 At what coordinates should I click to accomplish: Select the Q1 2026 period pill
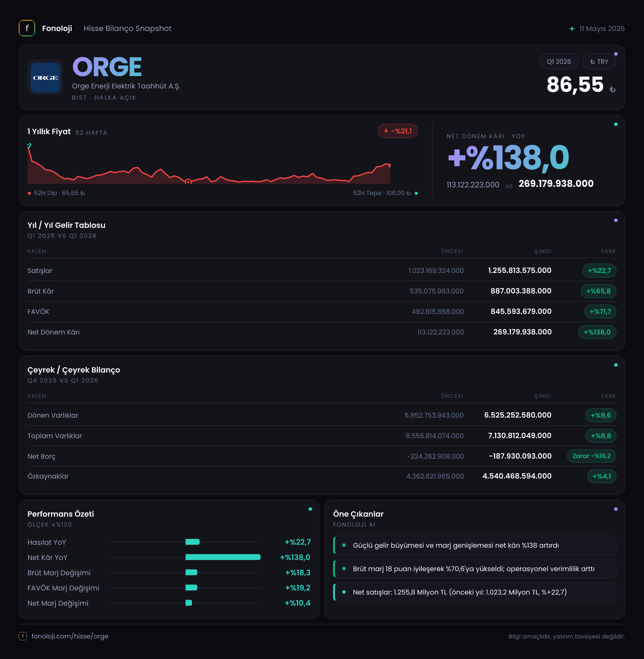coord(559,62)
